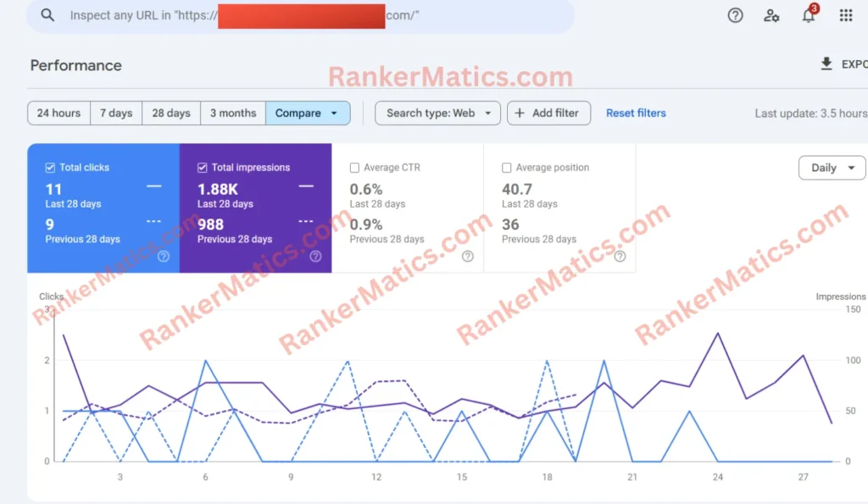Screen dimensions: 868x504
Task: Open help for Total impressions card
Action: pos(315,256)
